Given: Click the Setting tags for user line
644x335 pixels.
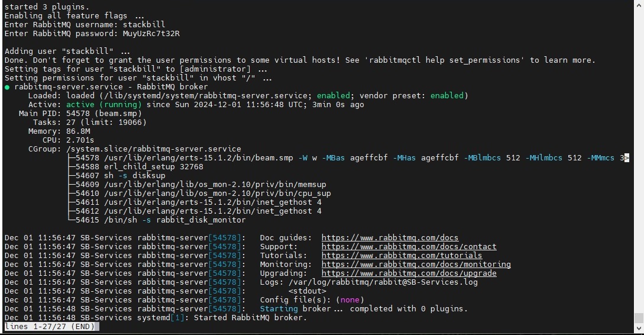Looking at the screenshot, I should [x=136, y=69].
